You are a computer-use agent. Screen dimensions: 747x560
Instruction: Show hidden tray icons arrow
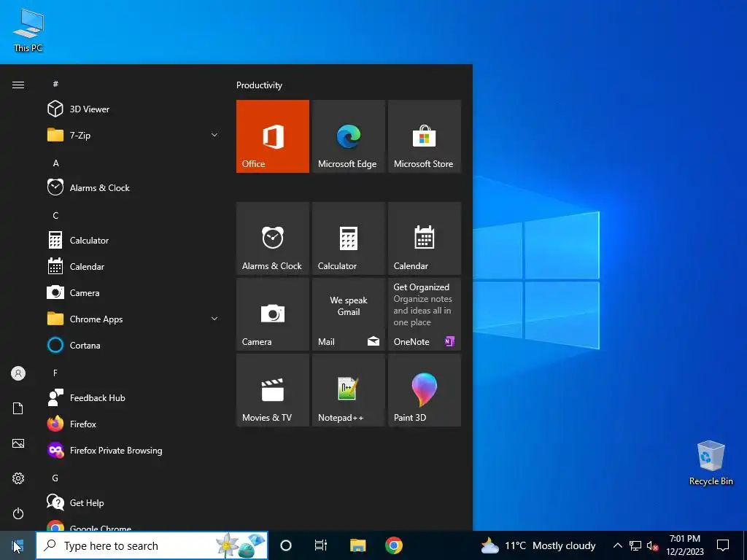point(617,545)
